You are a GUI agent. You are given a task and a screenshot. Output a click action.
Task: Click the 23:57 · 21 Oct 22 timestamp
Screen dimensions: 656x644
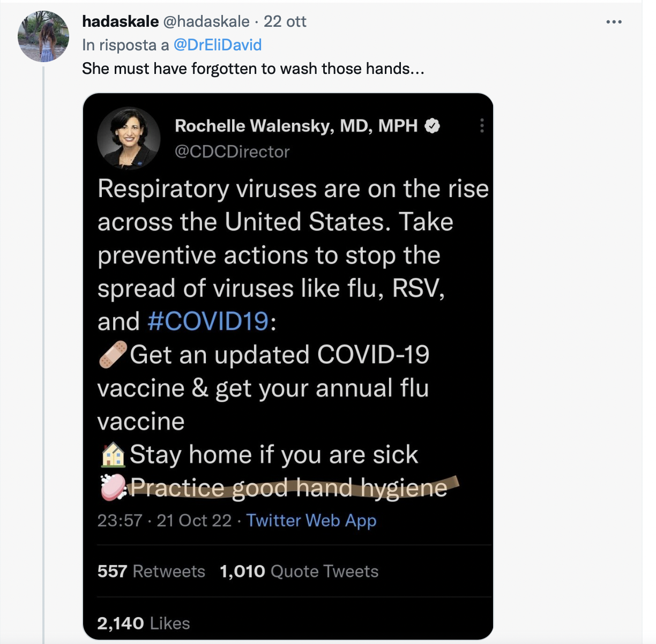pyautogui.click(x=165, y=521)
